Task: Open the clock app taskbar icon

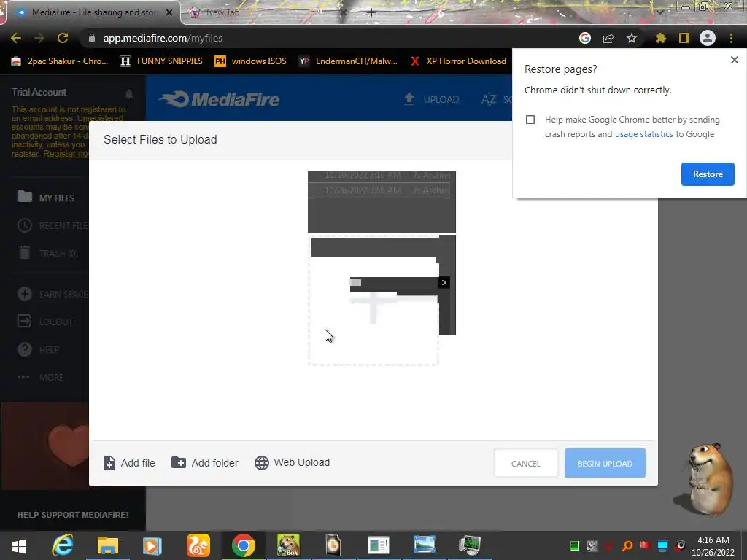Action: tap(333, 545)
